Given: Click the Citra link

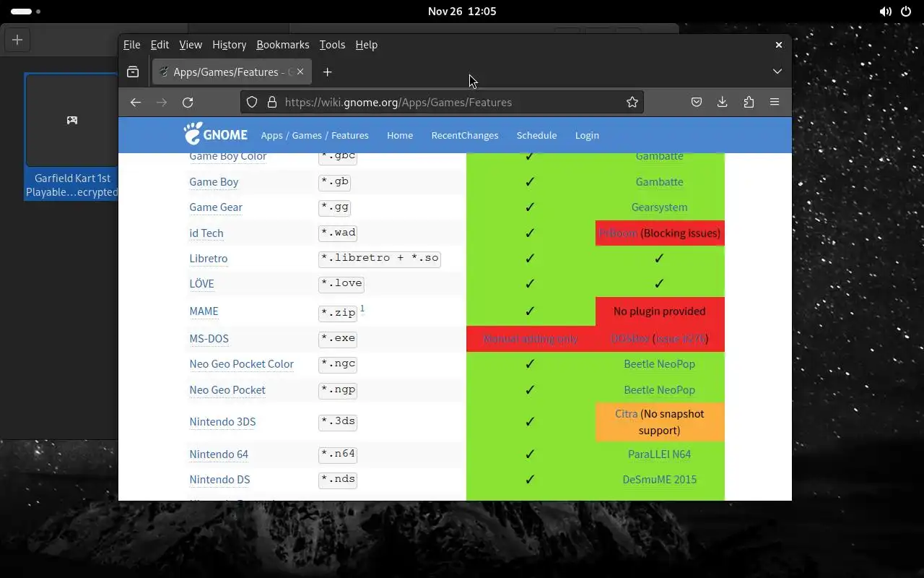Looking at the screenshot, I should click(626, 414).
